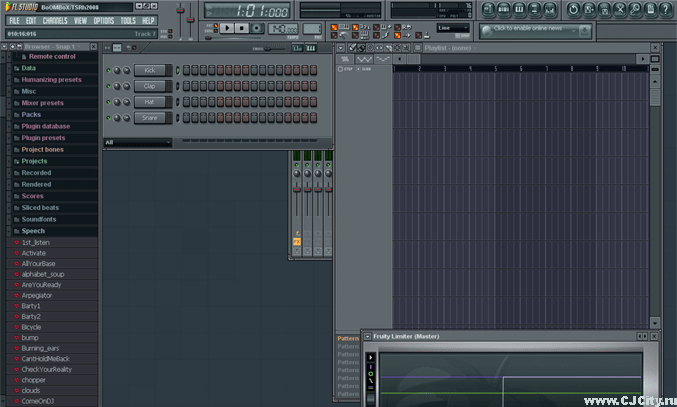This screenshot has height=407, width=677.
Task: Open the Clap channel settings button
Action: (x=150, y=86)
